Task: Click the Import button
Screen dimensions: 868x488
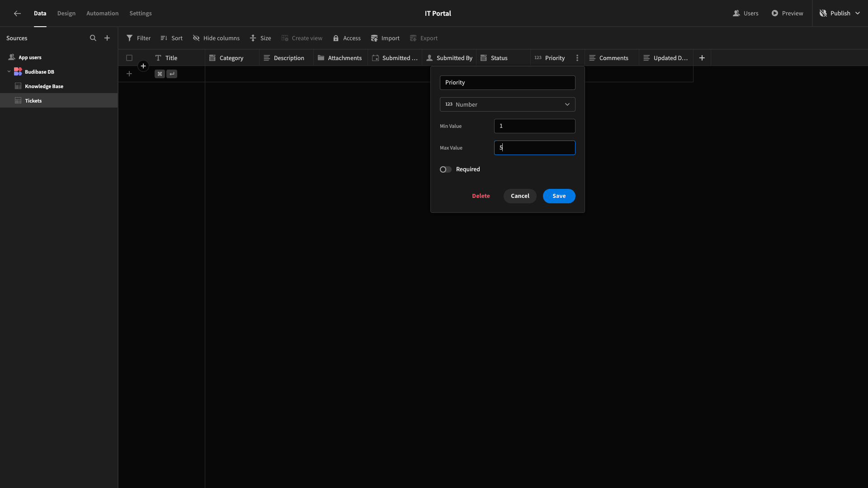Action: point(385,38)
